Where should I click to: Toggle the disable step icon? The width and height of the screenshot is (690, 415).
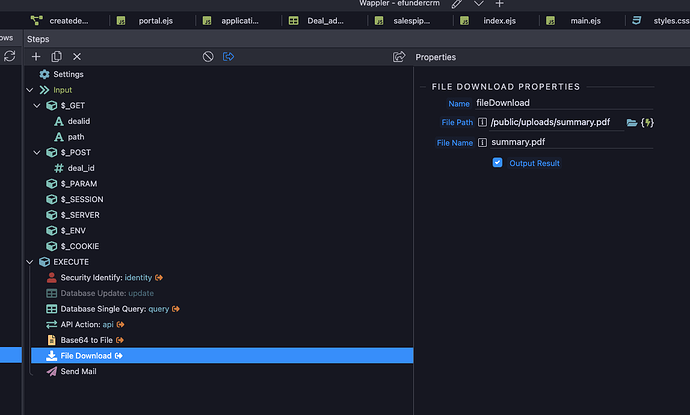click(x=208, y=57)
